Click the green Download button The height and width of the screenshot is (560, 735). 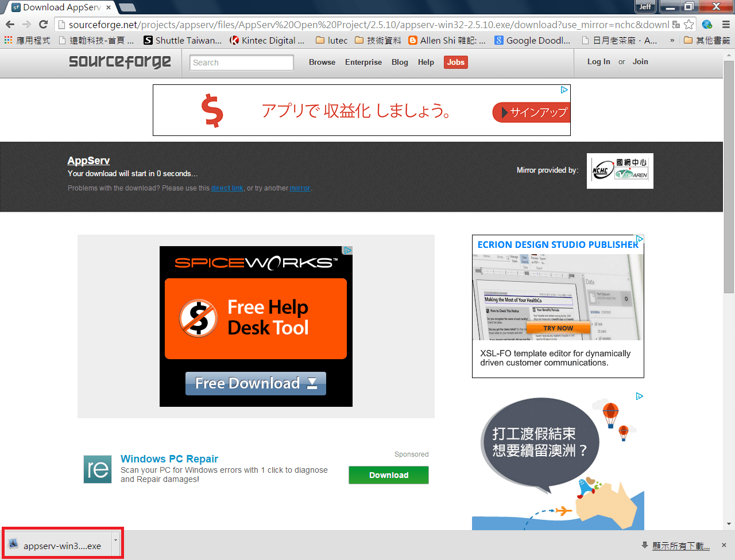(389, 475)
